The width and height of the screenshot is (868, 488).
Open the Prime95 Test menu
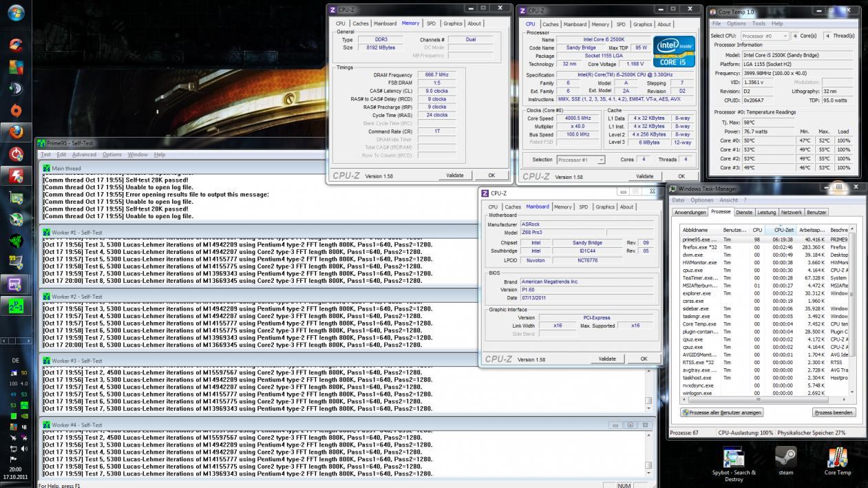[45, 155]
